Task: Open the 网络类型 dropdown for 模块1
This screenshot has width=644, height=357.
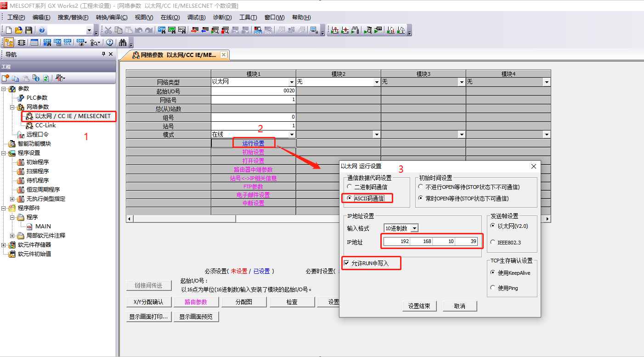Action: pyautogui.click(x=292, y=82)
